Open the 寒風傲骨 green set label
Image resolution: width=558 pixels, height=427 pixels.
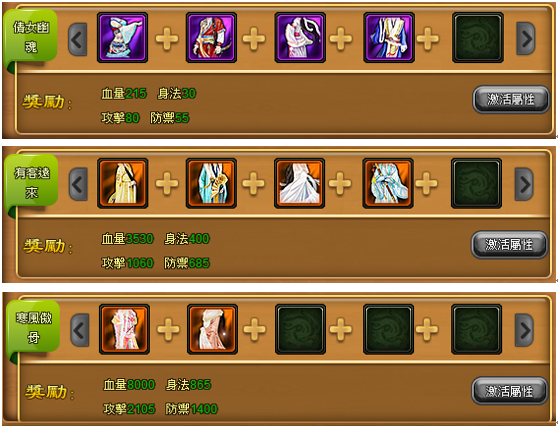[33, 327]
